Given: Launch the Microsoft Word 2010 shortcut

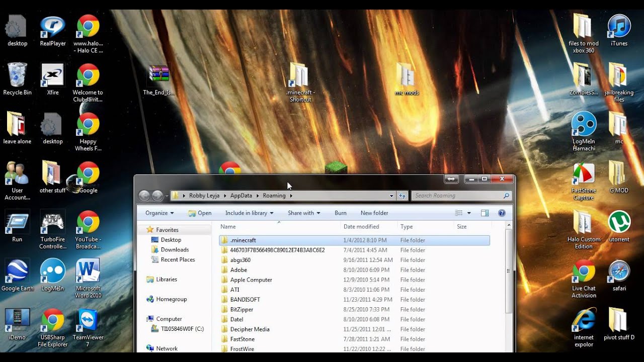Looking at the screenshot, I should [88, 279].
